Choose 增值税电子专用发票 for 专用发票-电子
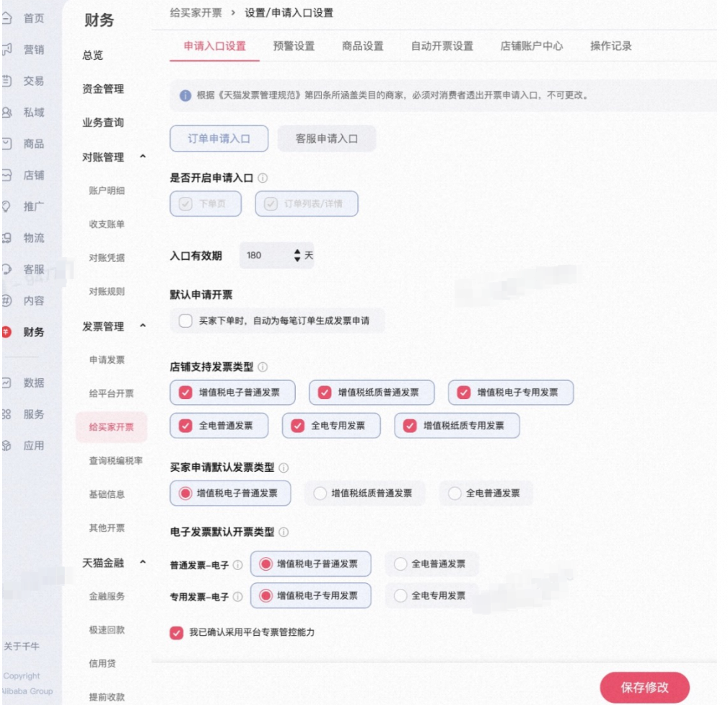728x705 pixels. (x=266, y=595)
